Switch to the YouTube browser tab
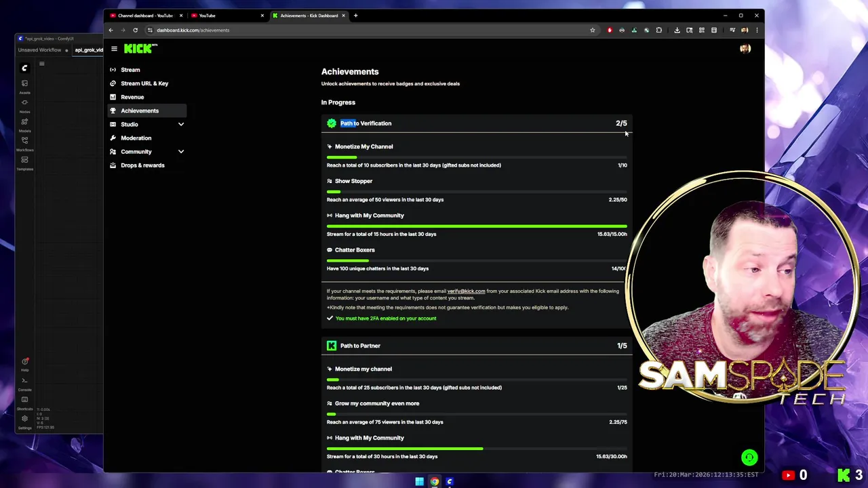 226,16
